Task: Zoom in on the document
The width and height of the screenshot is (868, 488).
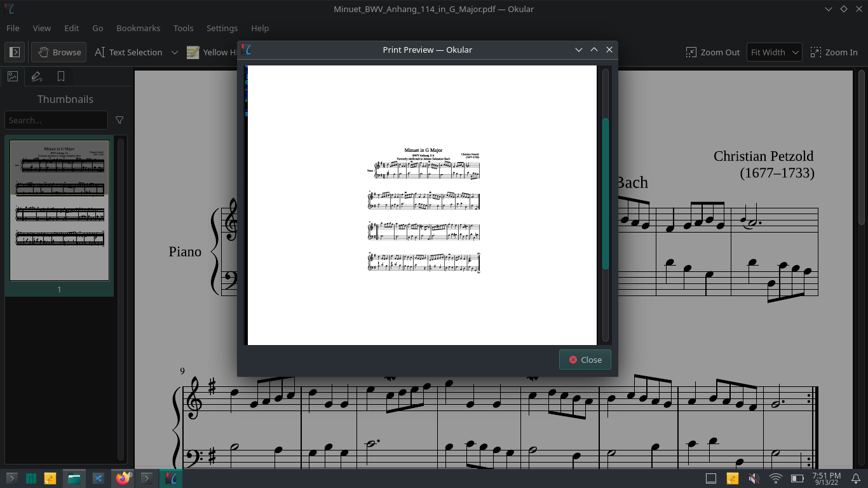Action: [x=834, y=52]
